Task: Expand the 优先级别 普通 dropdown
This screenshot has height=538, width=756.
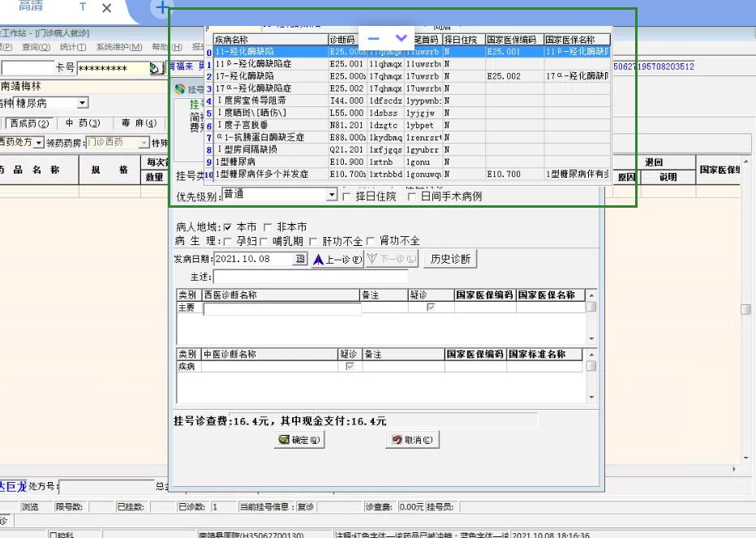Action: pyautogui.click(x=331, y=195)
